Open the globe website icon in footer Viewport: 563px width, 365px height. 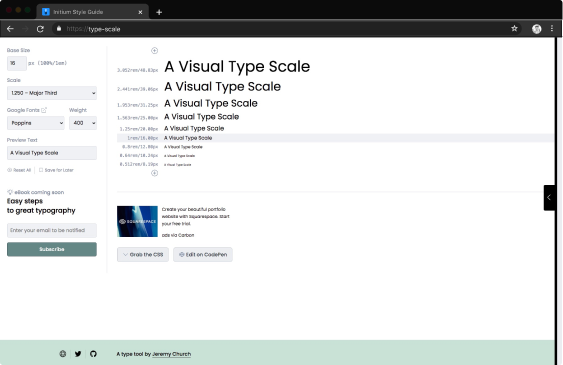[63, 354]
